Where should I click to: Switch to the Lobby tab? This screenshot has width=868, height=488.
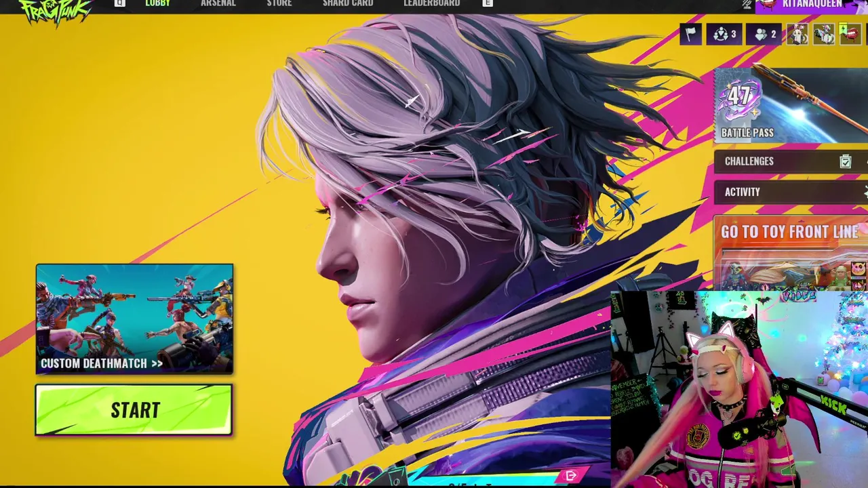pyautogui.click(x=157, y=3)
